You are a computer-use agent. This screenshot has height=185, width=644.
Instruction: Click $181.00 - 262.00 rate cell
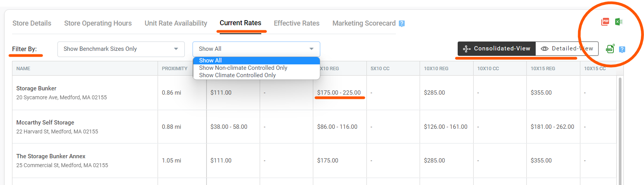[552, 127]
